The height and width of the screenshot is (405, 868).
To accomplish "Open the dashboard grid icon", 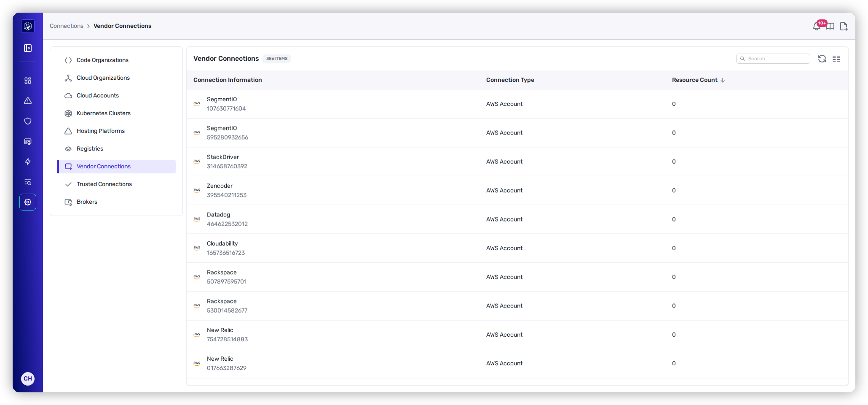I will (x=28, y=81).
